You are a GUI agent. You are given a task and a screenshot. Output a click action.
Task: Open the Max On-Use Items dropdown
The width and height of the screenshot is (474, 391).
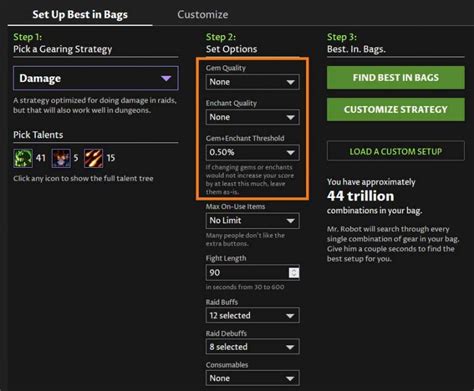pyautogui.click(x=252, y=221)
